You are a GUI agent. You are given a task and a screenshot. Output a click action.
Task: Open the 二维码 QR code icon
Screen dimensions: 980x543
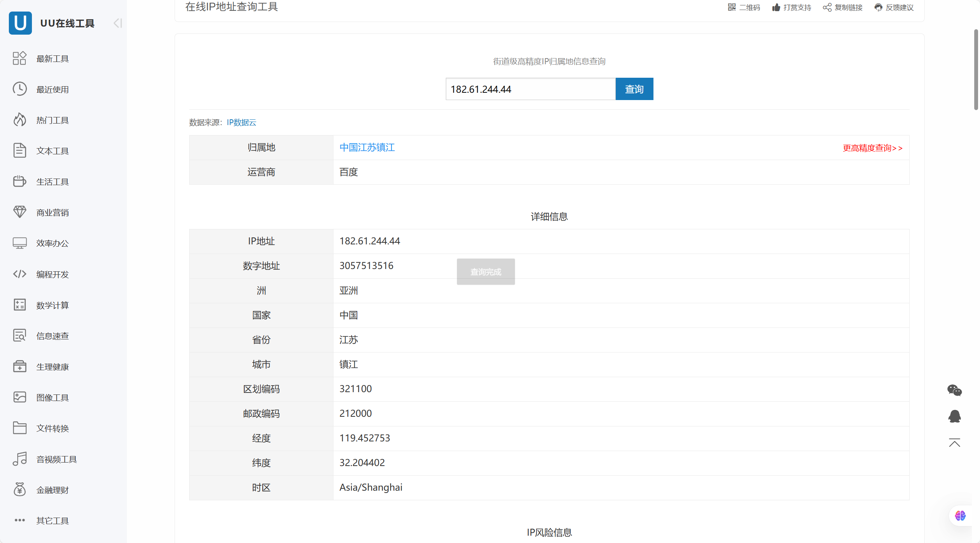[732, 7]
